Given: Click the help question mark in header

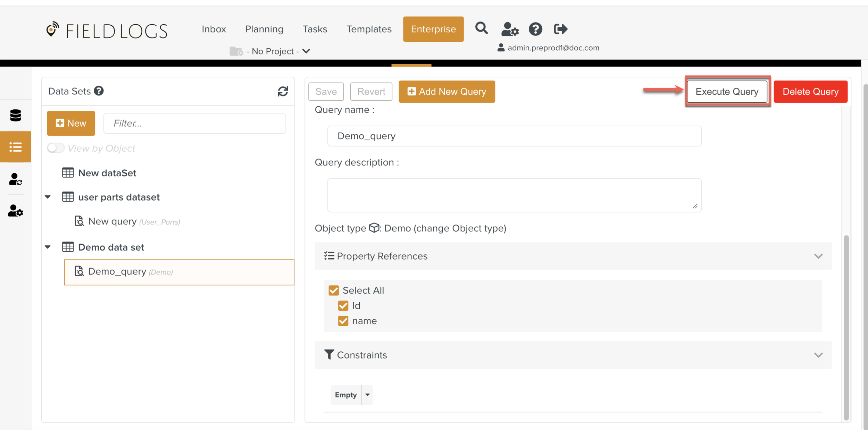Looking at the screenshot, I should [535, 29].
